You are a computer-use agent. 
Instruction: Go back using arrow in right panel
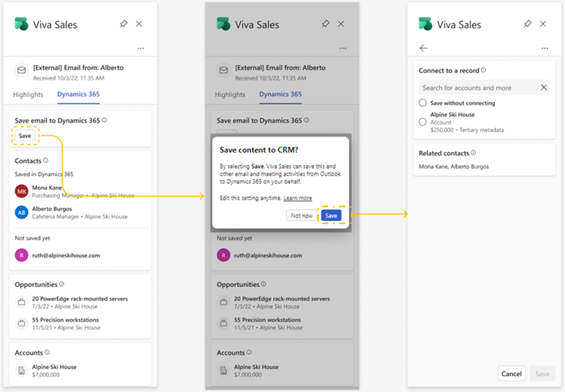click(423, 48)
